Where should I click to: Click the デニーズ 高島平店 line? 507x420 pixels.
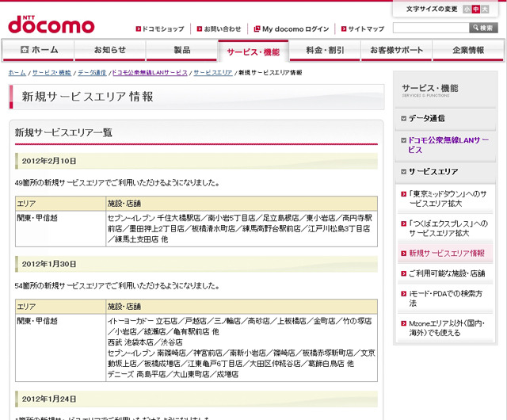tap(173, 374)
